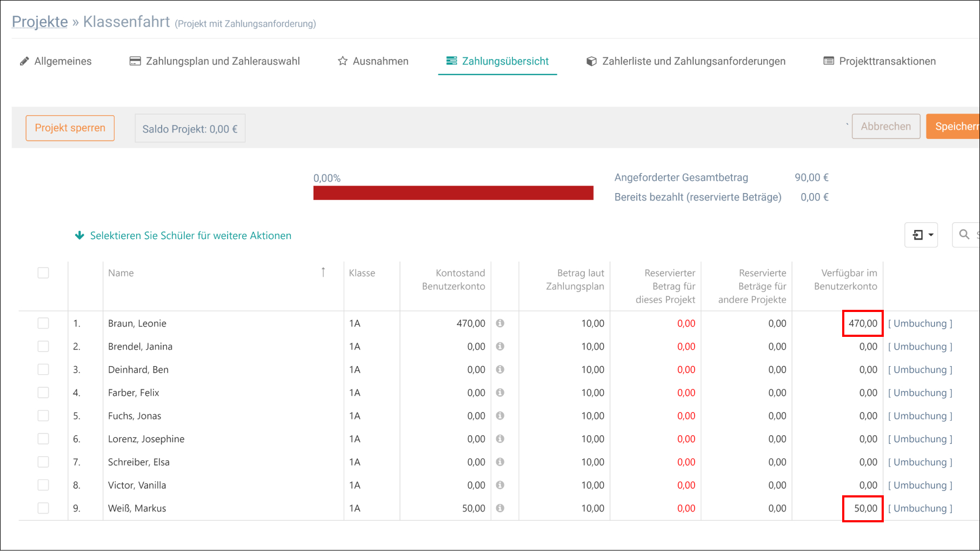Click info icon in Lorenz, Josephine row
Viewport: 980px width, 551px height.
pyautogui.click(x=500, y=439)
